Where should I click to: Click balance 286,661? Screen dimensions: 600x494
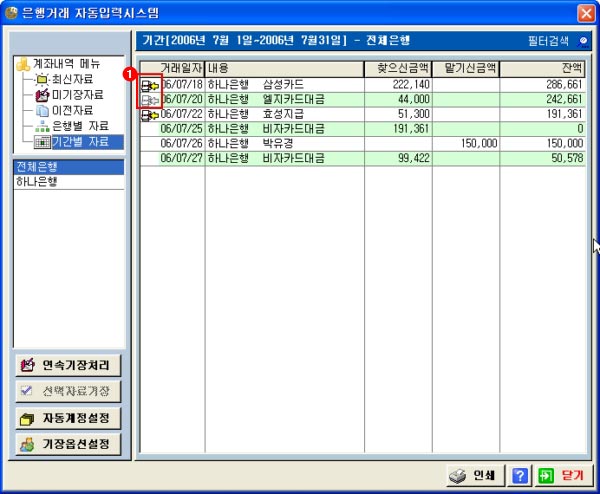click(x=564, y=85)
